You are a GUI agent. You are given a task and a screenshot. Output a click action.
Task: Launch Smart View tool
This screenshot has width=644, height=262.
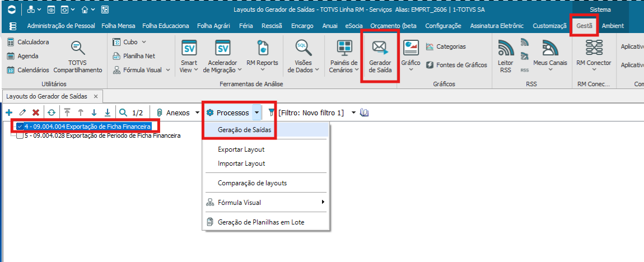click(189, 57)
